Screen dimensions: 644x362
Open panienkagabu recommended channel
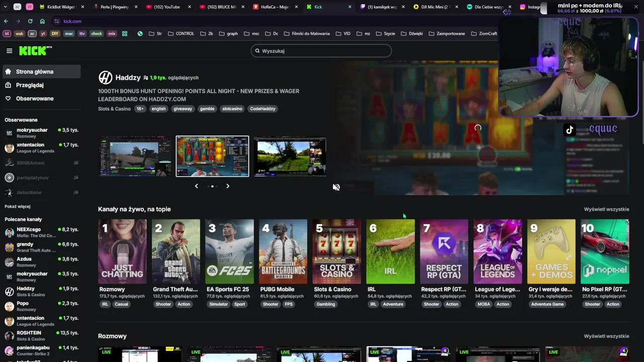pyautogui.click(x=41, y=350)
